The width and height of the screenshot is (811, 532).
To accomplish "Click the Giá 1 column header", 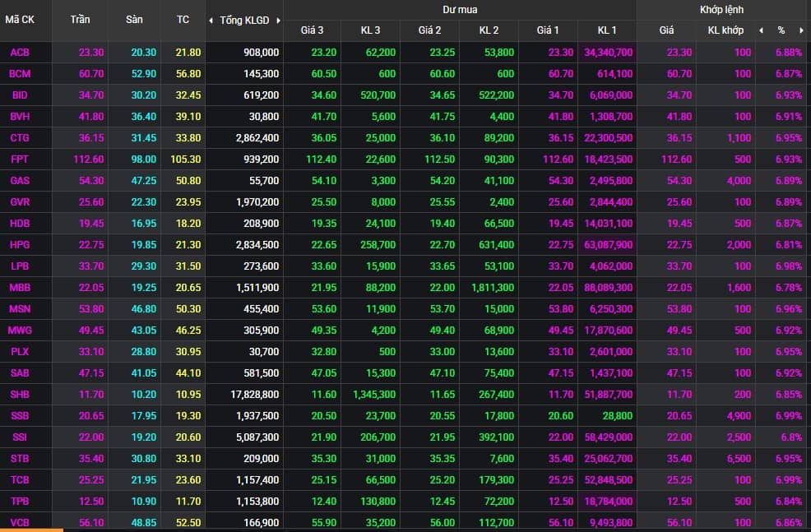I will [x=548, y=30].
